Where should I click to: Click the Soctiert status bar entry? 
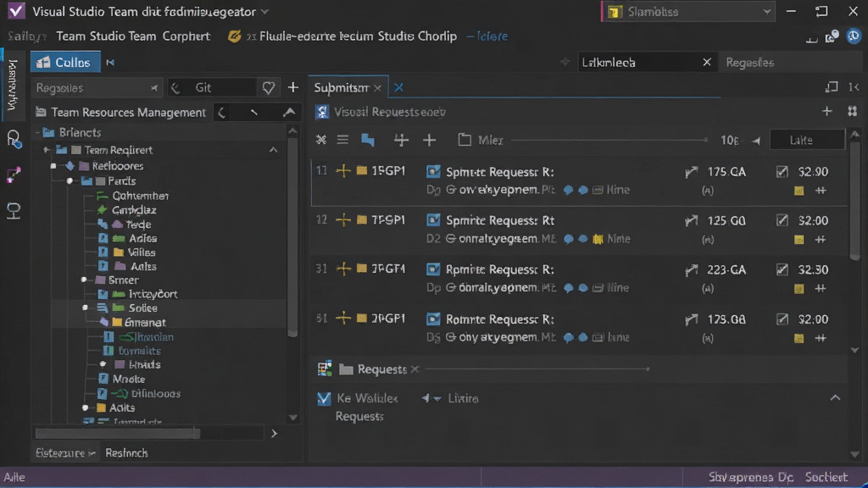point(826,477)
